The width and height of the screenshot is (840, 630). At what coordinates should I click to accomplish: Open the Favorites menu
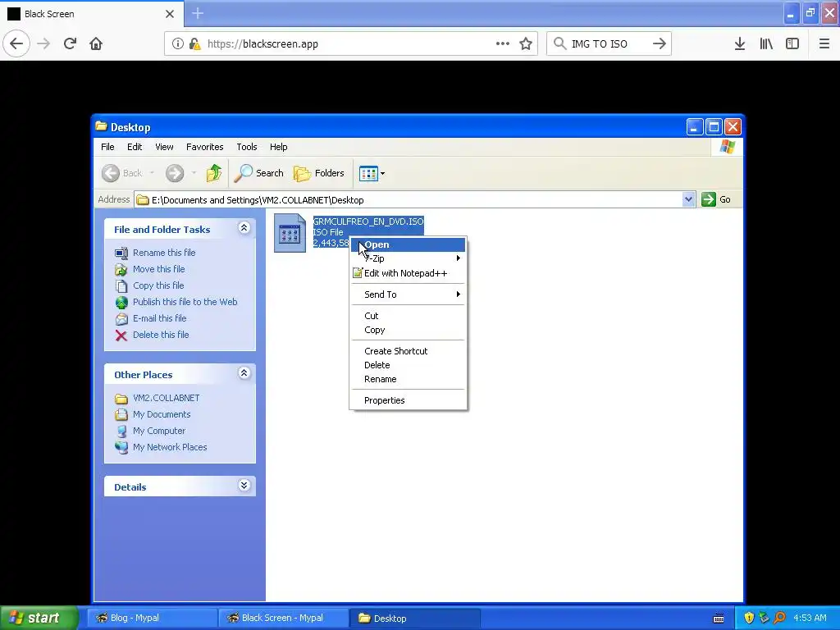coord(204,147)
